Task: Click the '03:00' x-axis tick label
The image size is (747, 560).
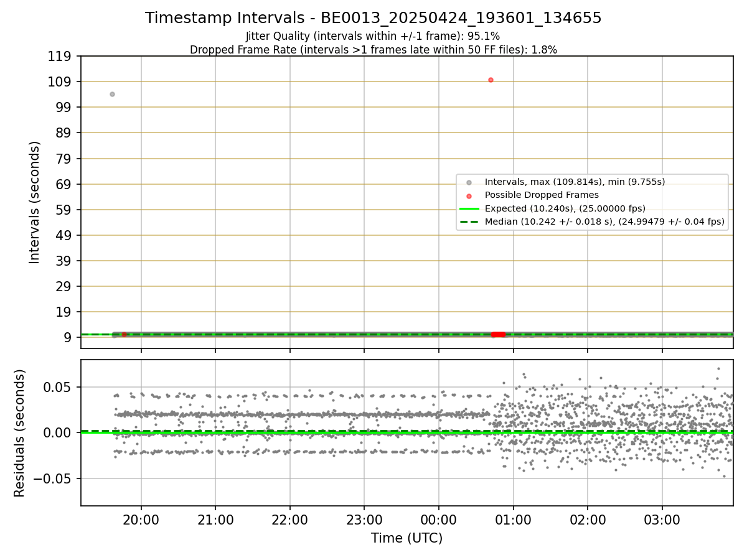Action: point(662,520)
